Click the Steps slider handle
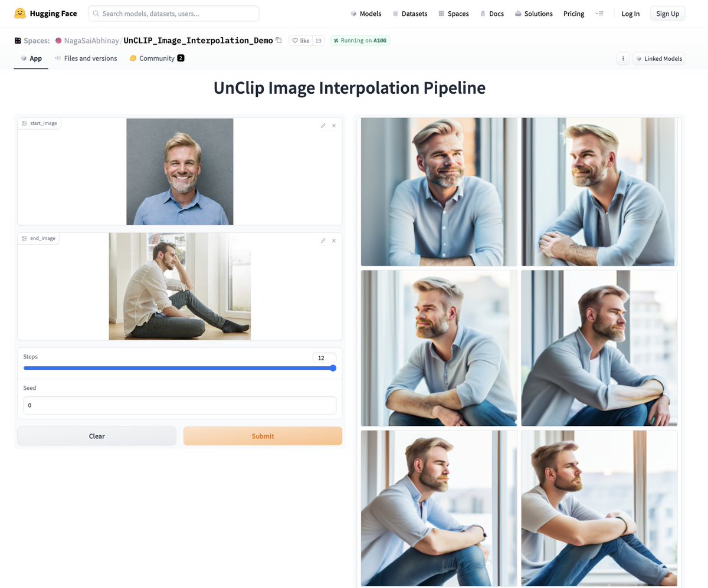 click(333, 368)
